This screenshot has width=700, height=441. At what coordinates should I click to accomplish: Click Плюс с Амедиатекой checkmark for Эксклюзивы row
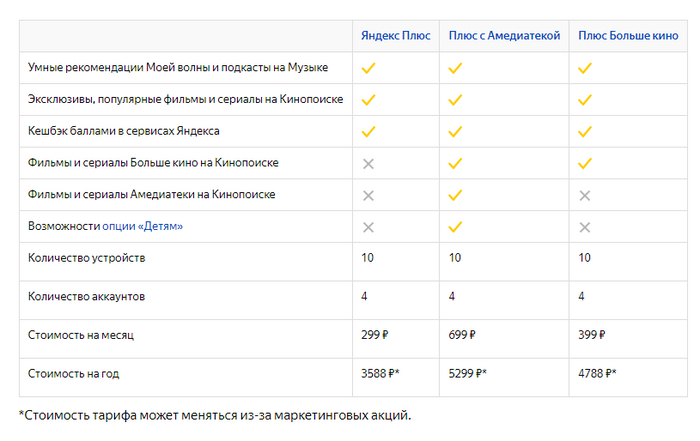[455, 100]
